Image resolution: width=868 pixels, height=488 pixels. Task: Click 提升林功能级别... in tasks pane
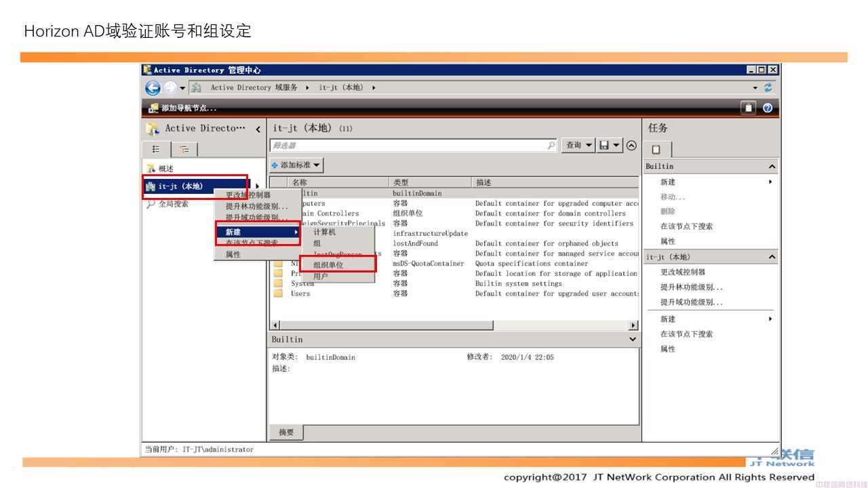point(692,287)
